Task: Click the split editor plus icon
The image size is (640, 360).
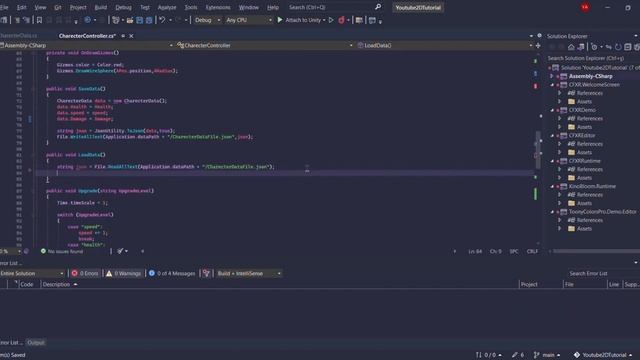Action: (538, 46)
